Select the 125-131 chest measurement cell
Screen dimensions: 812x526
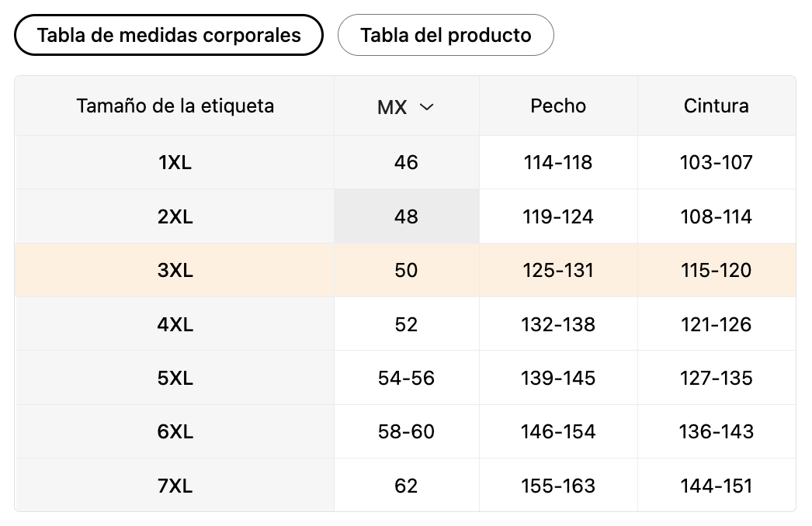pos(558,270)
